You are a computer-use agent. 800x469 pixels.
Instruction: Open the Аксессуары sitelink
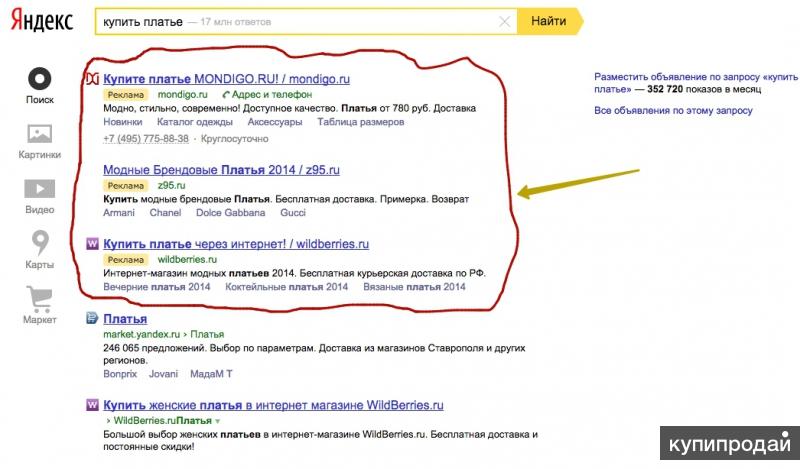coord(275,122)
